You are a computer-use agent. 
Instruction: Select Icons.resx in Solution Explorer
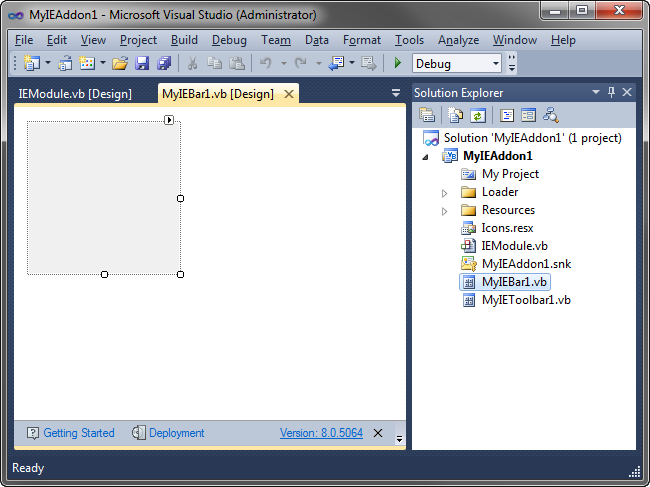point(507,228)
